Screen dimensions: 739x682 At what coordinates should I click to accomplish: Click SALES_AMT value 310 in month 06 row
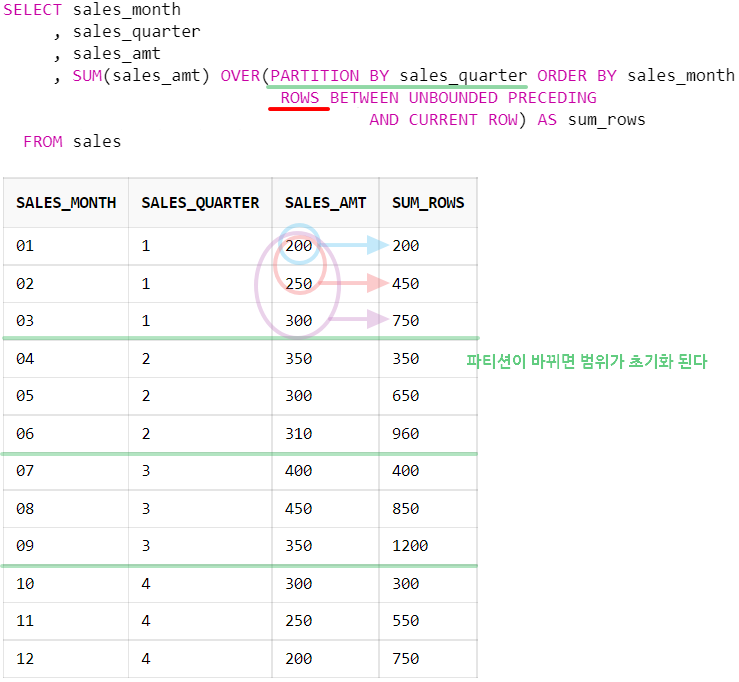298,434
